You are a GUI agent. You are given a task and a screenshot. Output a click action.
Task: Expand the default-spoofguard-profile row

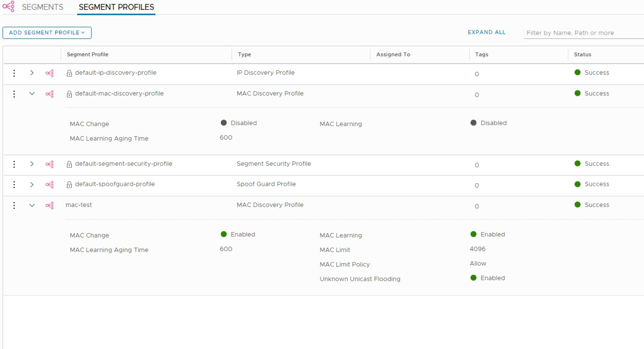pyautogui.click(x=32, y=184)
